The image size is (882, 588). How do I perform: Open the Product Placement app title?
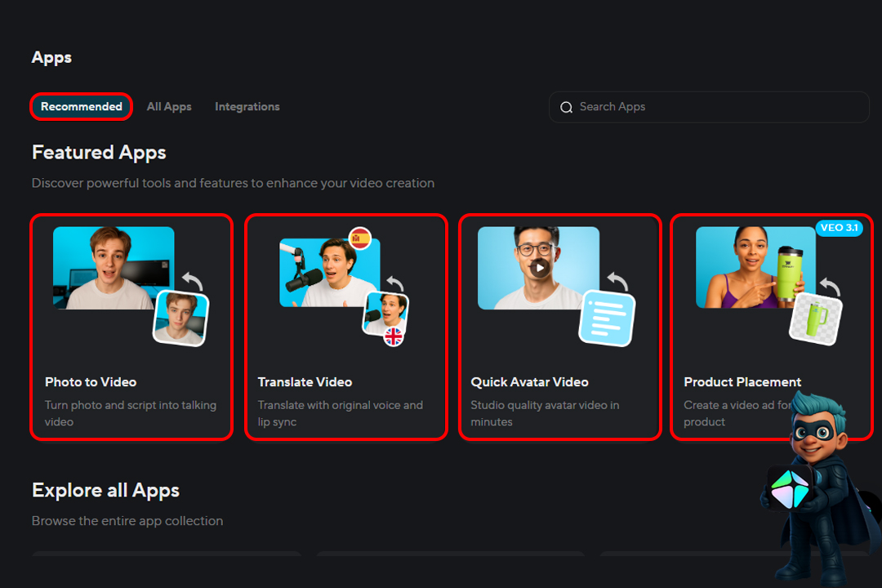pos(742,382)
